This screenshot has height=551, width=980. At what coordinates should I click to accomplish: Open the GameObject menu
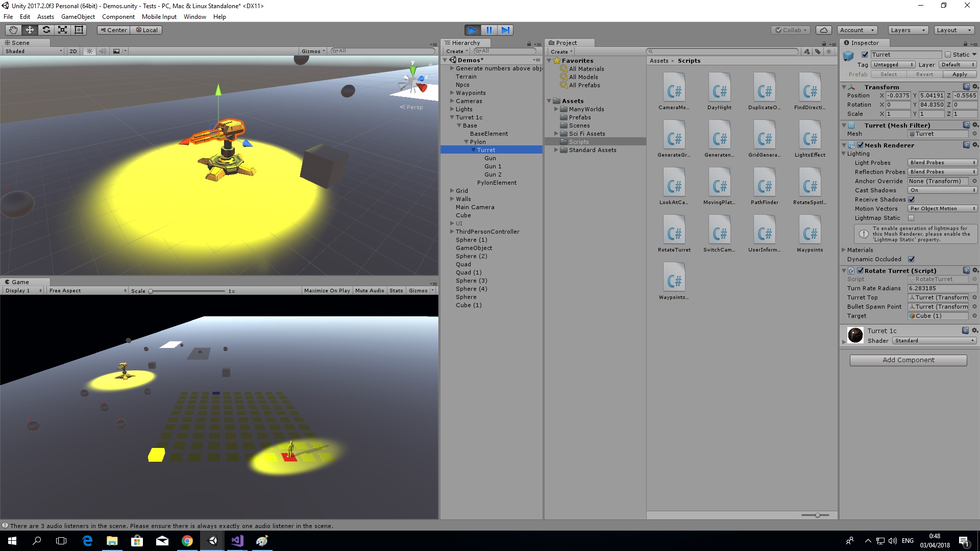[x=78, y=17]
